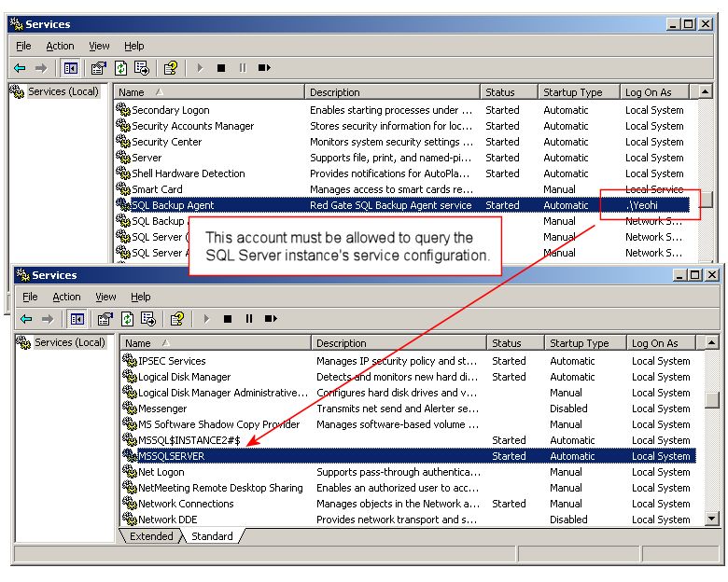Screen dimensions: 728x582
Task: Click Back arrow in top Services window
Action: point(20,68)
